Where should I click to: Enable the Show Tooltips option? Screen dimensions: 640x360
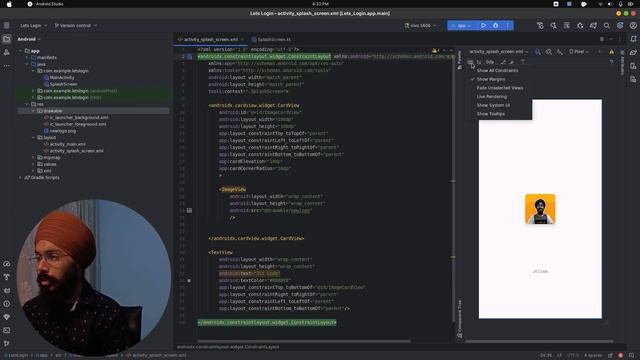491,114
